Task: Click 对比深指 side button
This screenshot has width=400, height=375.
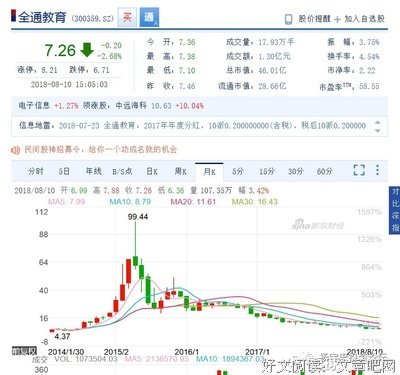Action: (x=395, y=210)
